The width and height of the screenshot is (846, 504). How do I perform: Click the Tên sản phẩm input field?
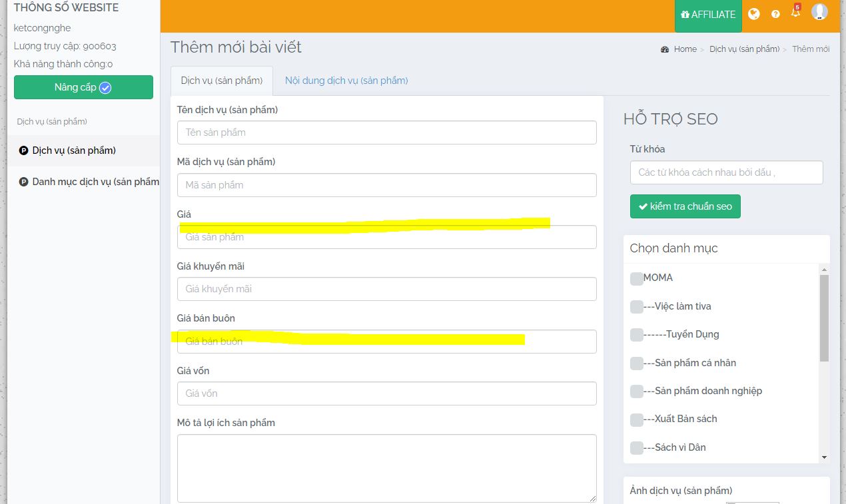pos(386,132)
